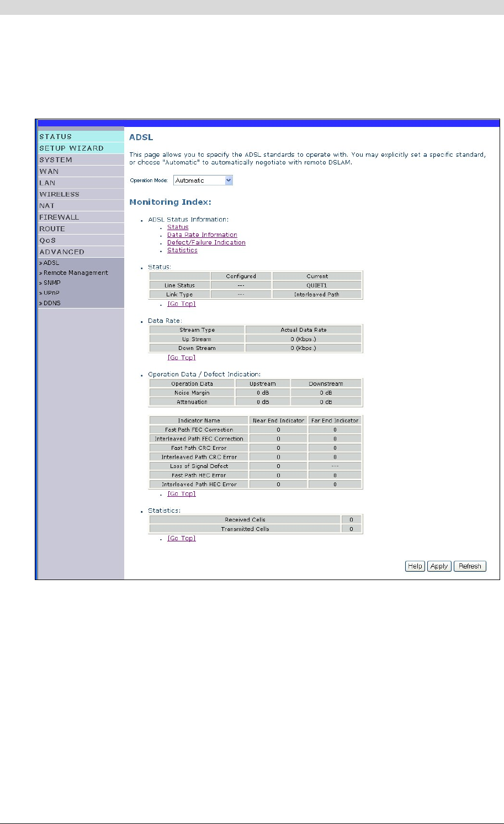The image size is (504, 824).
Task: Click the Actual Data Rate column header
Action: click(x=304, y=330)
